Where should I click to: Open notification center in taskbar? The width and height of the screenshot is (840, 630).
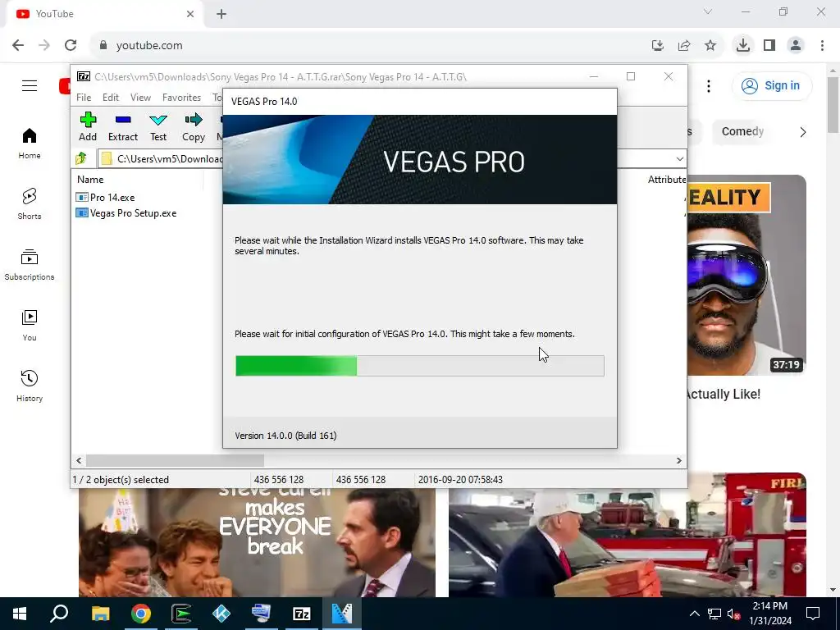click(813, 614)
